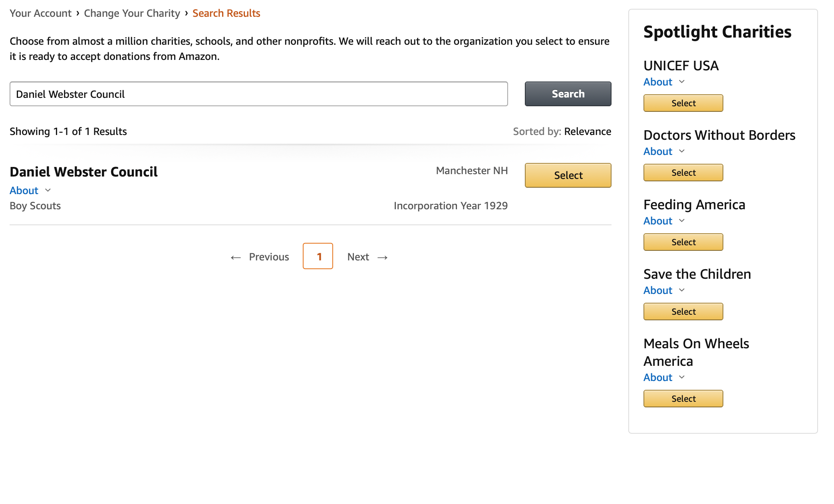The image size is (834, 504).
Task: Expand chevron beside Daniel Webster Council About
Action: [48, 190]
